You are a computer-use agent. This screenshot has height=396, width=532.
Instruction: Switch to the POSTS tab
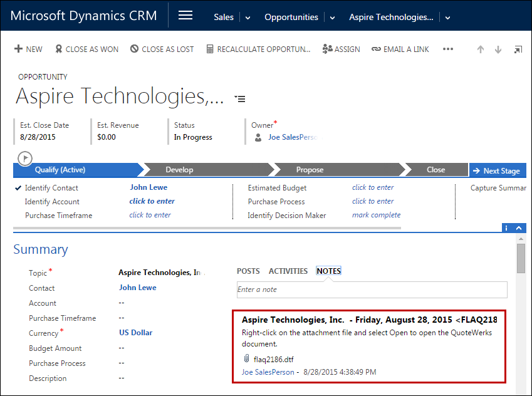[248, 271]
